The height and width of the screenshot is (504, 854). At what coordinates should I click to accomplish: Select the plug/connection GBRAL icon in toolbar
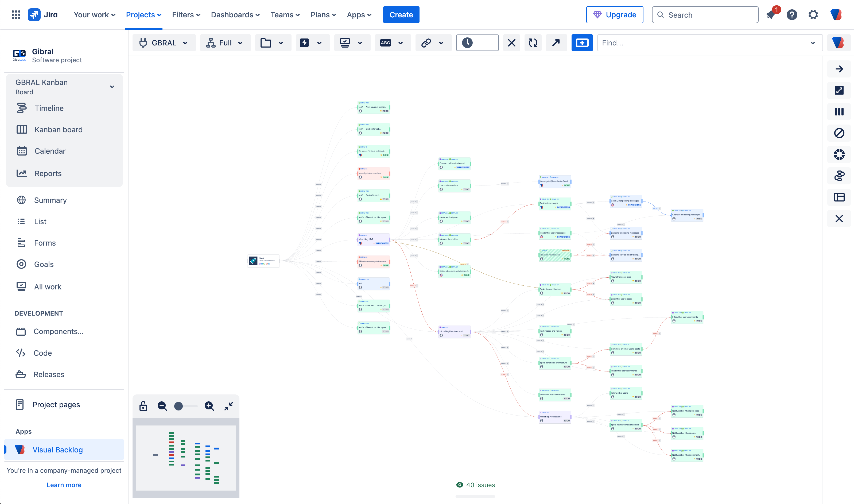(x=143, y=42)
